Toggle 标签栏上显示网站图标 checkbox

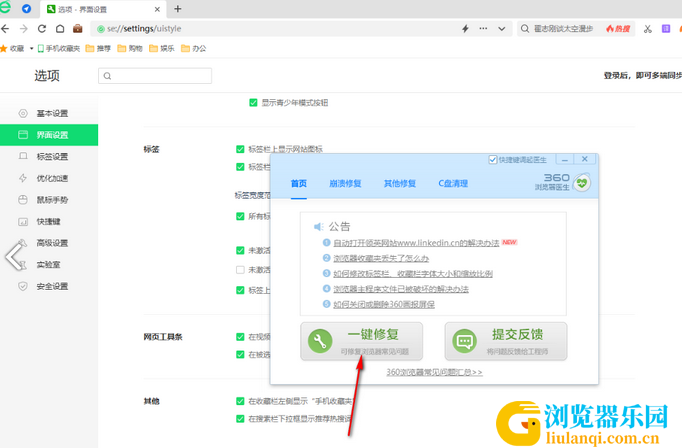point(240,149)
